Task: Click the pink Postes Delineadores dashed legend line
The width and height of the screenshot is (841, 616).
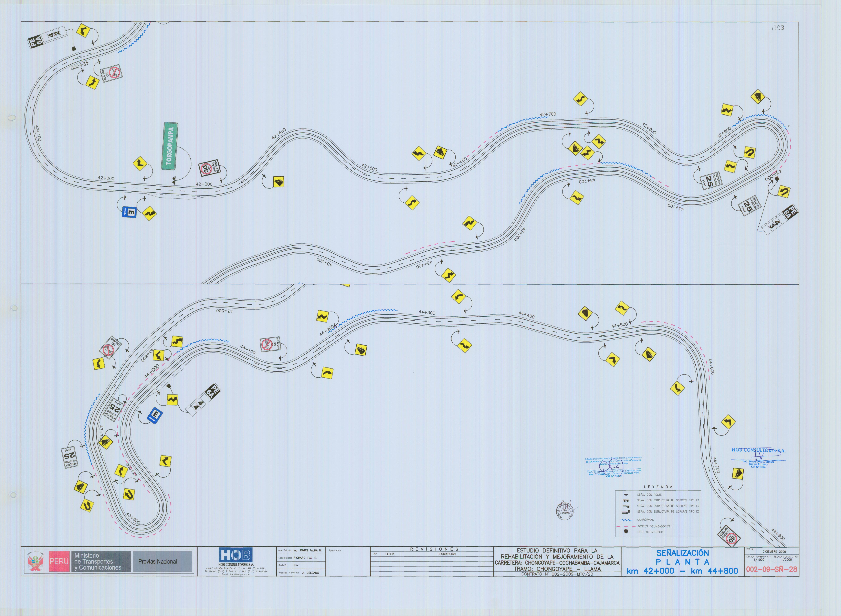Action: tap(626, 526)
